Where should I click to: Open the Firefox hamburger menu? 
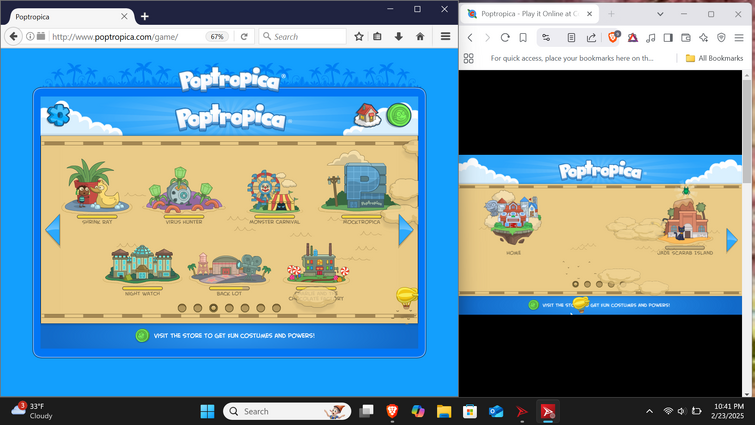tap(445, 37)
